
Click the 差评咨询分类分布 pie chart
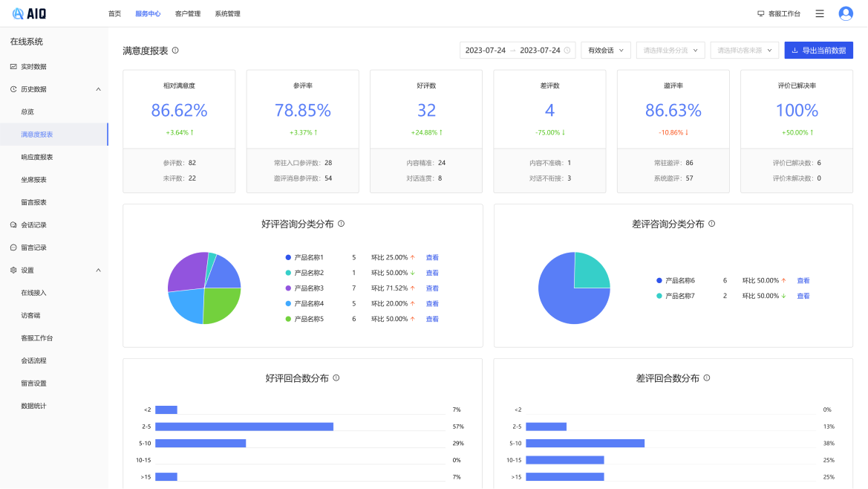[574, 288]
